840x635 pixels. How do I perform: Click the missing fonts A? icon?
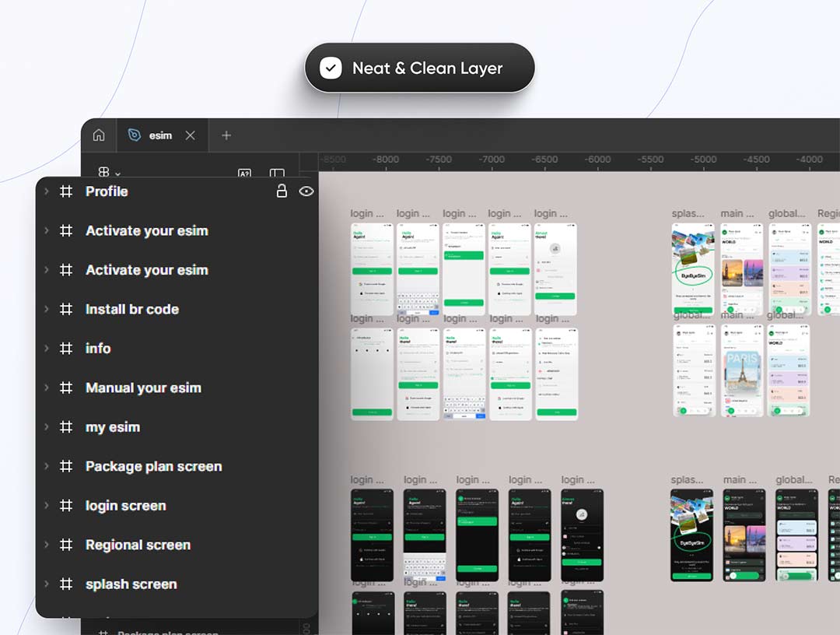244,174
